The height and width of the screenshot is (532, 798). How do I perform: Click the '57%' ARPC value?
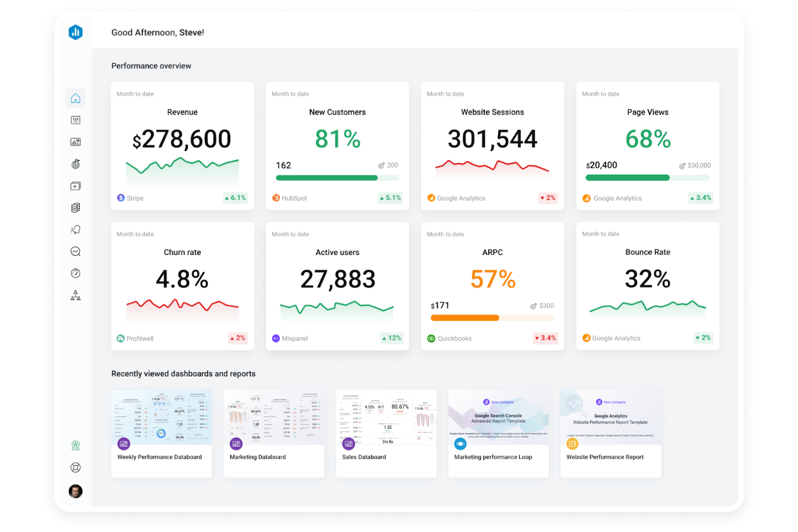(x=493, y=279)
